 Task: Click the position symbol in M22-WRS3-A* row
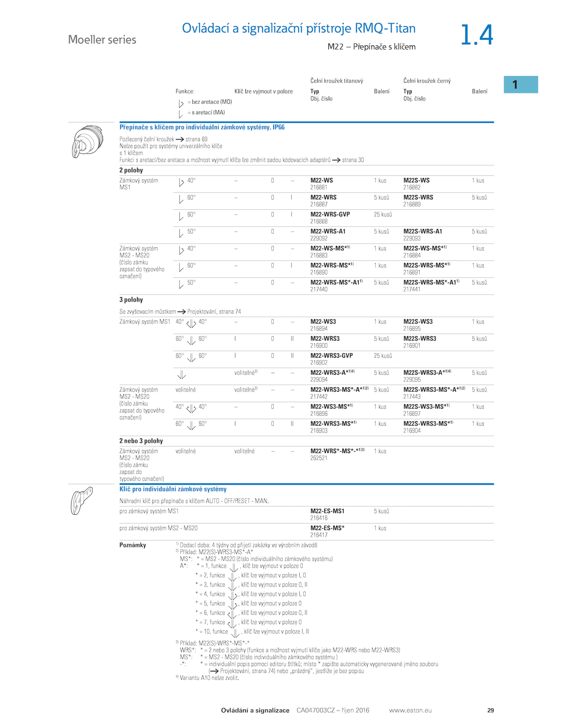click(181, 375)
